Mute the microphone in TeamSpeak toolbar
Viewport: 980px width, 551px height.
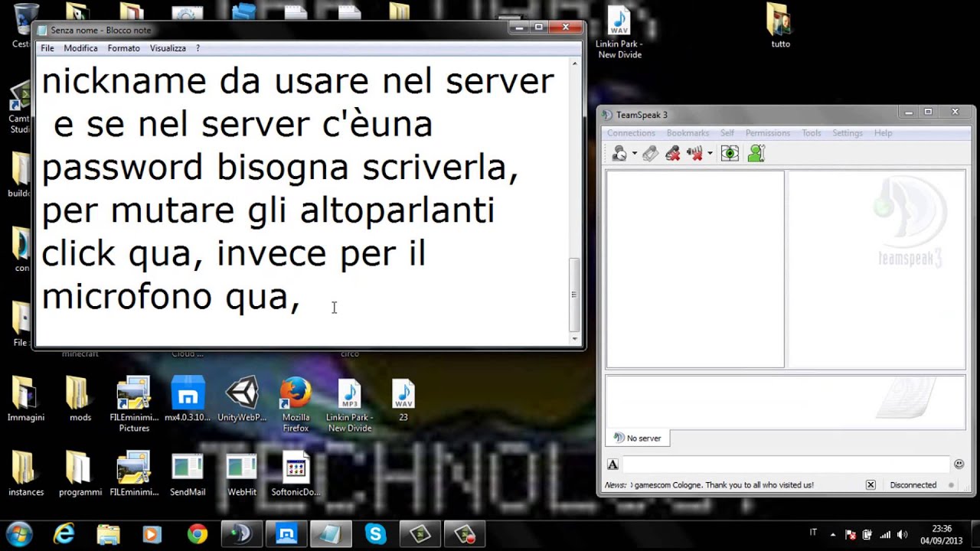tap(673, 154)
